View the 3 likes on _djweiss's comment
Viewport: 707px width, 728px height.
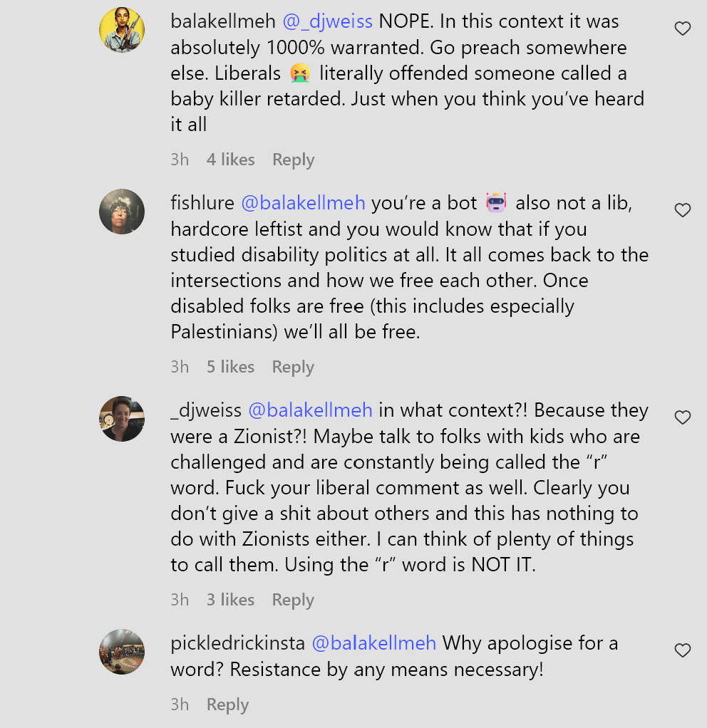[x=230, y=600]
